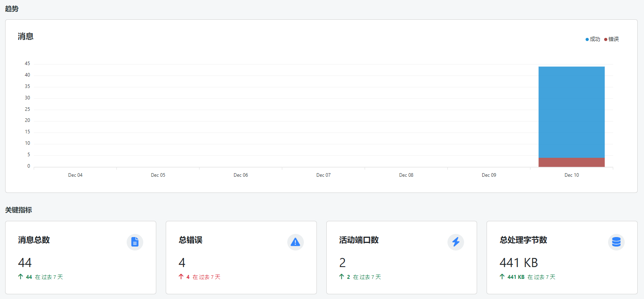The image size is (644, 299).
Task: Select the 活动端口数 card title
Action: [x=359, y=240]
